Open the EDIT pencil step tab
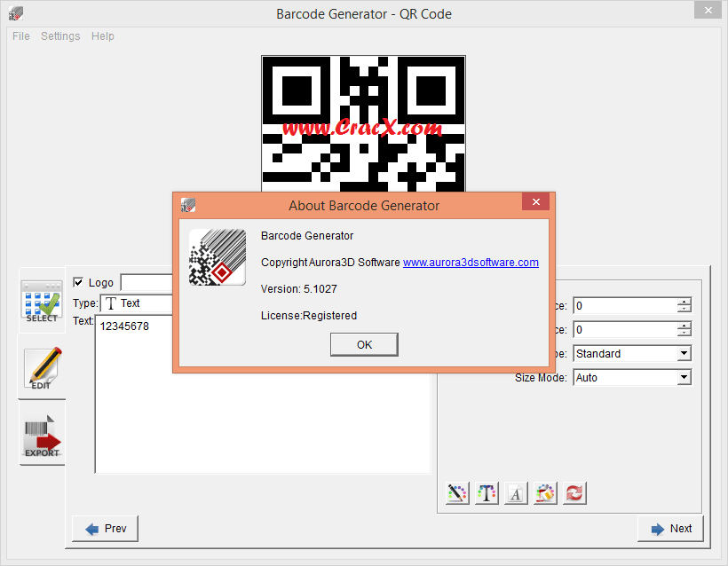 tap(42, 367)
